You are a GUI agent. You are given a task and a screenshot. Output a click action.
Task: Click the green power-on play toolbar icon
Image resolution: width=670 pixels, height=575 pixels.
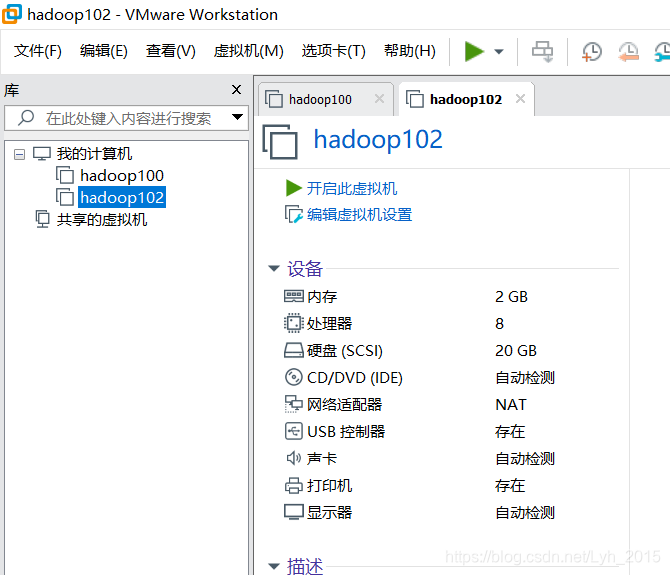point(474,52)
